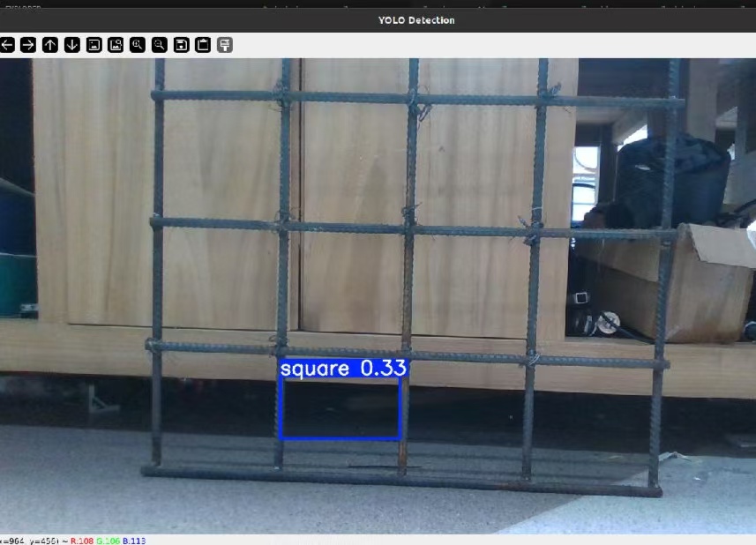Zoom out using the minus magnifier
The width and height of the screenshot is (756, 545).
[x=159, y=45]
